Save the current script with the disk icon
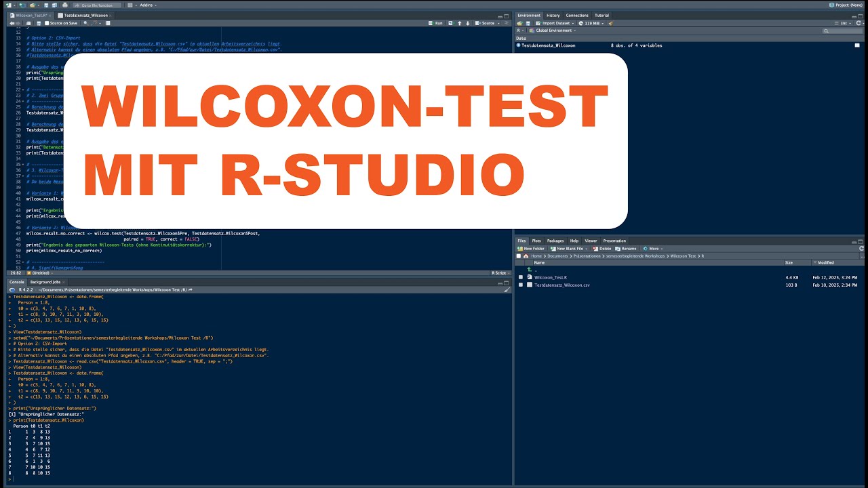The width and height of the screenshot is (868, 488). pos(39,23)
